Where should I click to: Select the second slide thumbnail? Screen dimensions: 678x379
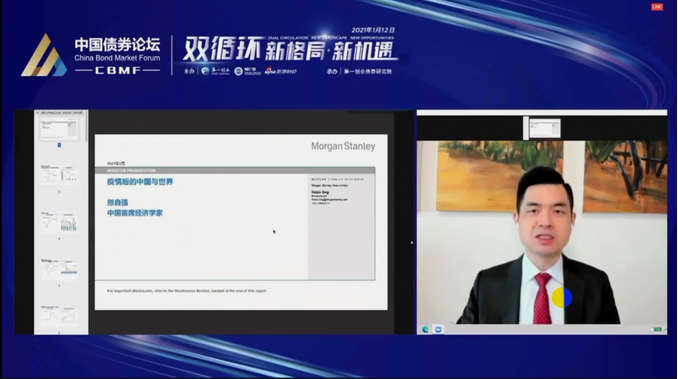click(x=59, y=175)
